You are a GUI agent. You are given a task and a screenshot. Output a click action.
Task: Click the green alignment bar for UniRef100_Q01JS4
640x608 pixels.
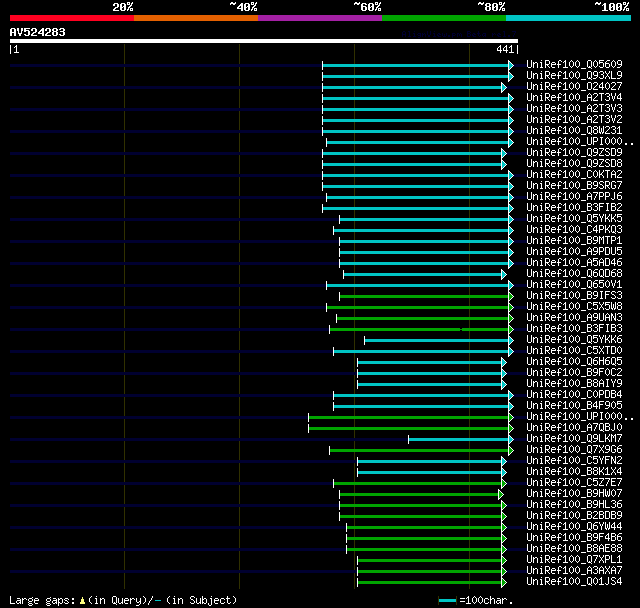point(429,583)
